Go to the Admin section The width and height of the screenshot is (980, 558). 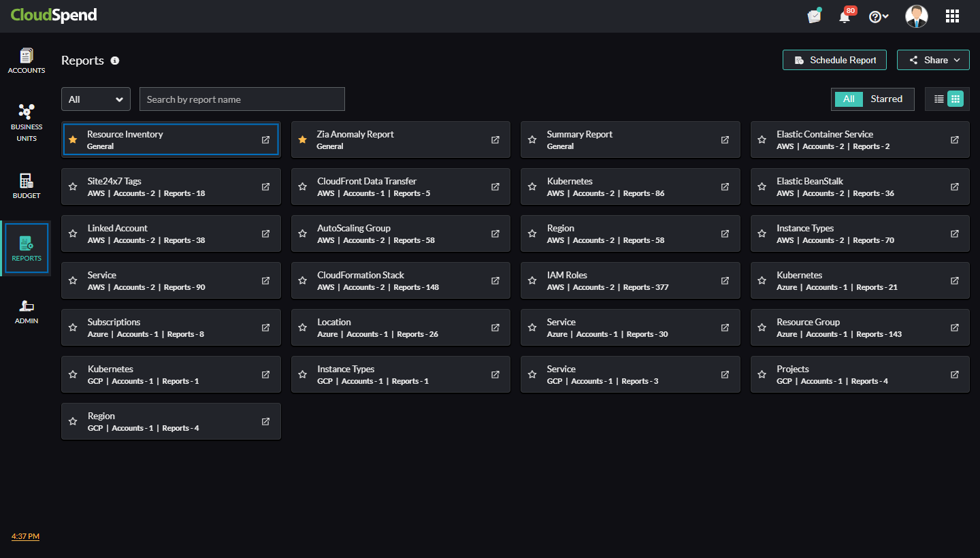pos(27,312)
